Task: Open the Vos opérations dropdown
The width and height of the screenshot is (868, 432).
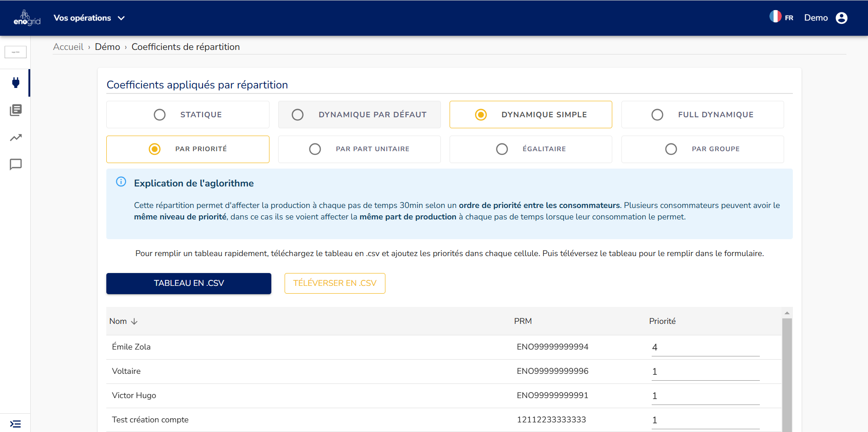Action: coord(89,18)
